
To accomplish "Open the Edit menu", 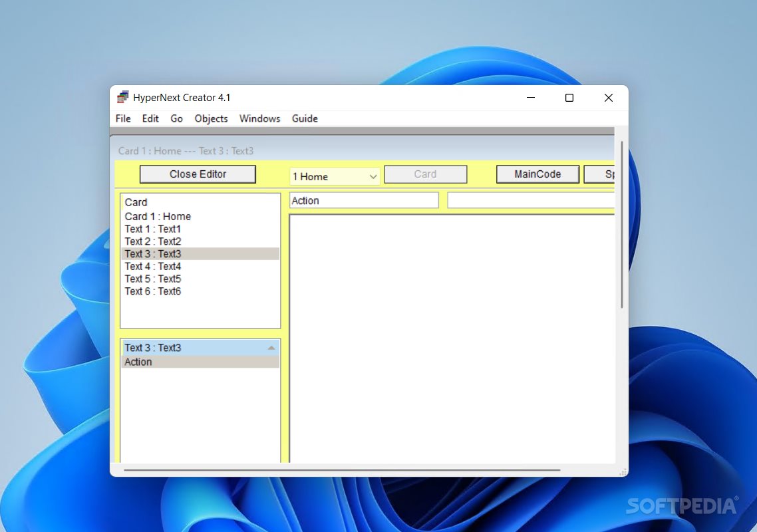I will (150, 119).
